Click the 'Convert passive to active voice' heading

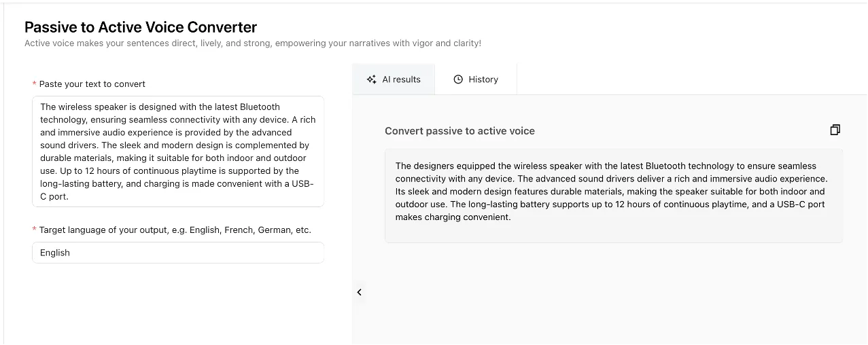point(459,131)
